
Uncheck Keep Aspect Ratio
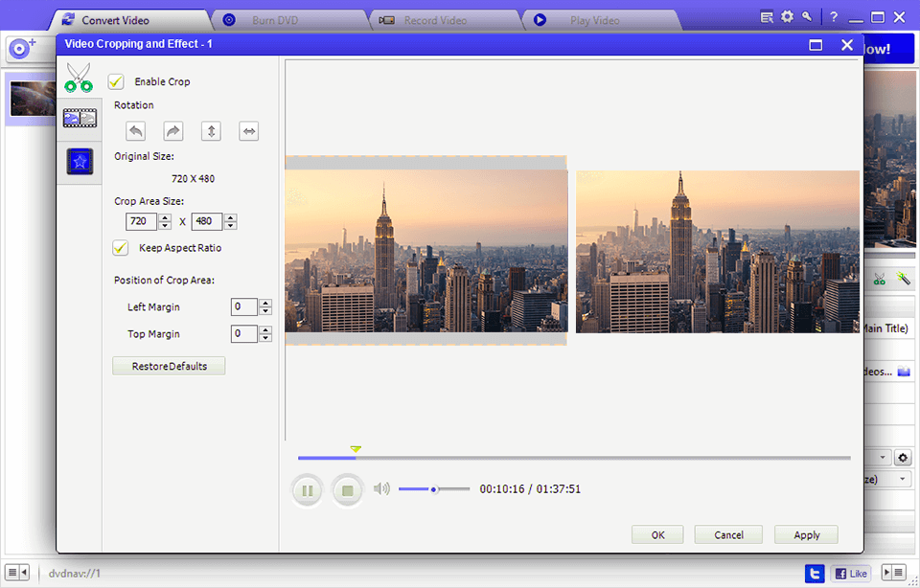(120, 247)
